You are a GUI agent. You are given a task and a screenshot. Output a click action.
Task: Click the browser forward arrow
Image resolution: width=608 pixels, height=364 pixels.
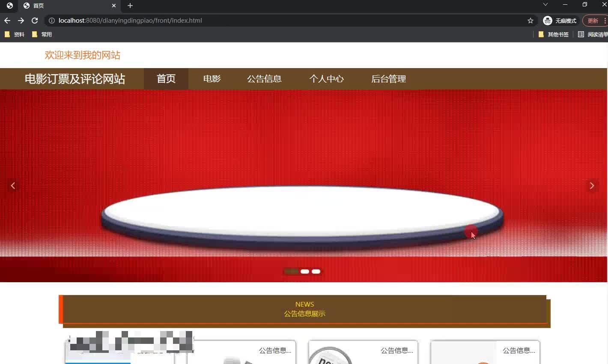point(21,21)
